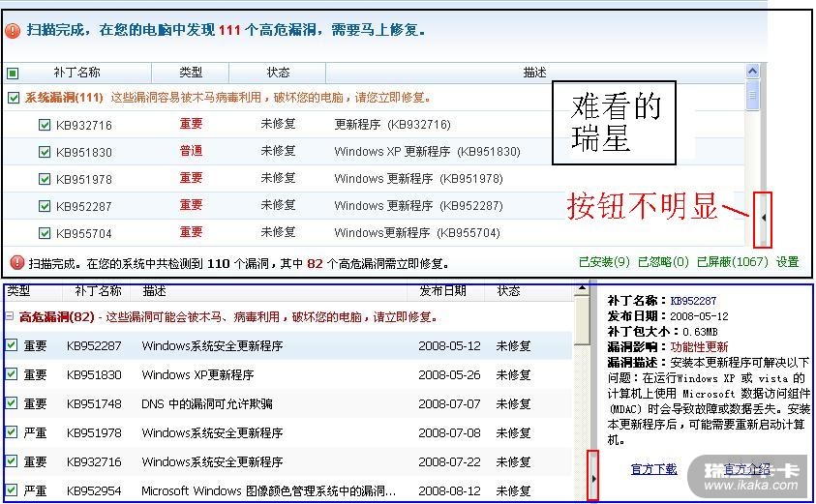Image resolution: width=816 pixels, height=504 pixels.
Task: Click the 严重 label of the KB951978 row
Action: tap(35, 432)
